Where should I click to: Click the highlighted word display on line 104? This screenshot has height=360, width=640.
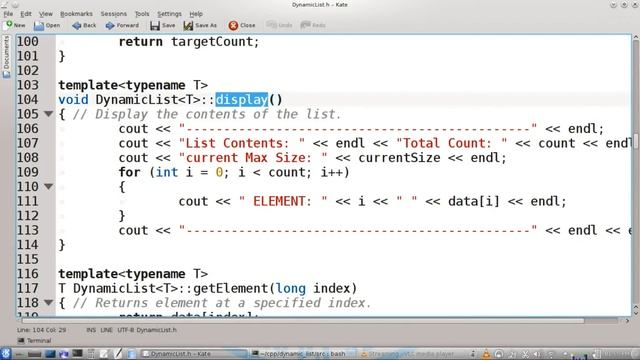coord(242,100)
